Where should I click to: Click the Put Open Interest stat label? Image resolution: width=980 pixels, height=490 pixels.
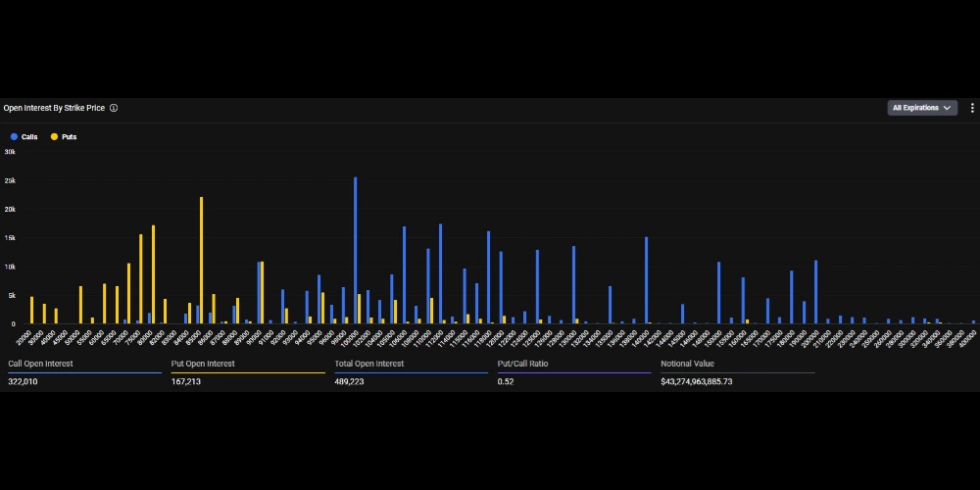pyautogui.click(x=202, y=364)
